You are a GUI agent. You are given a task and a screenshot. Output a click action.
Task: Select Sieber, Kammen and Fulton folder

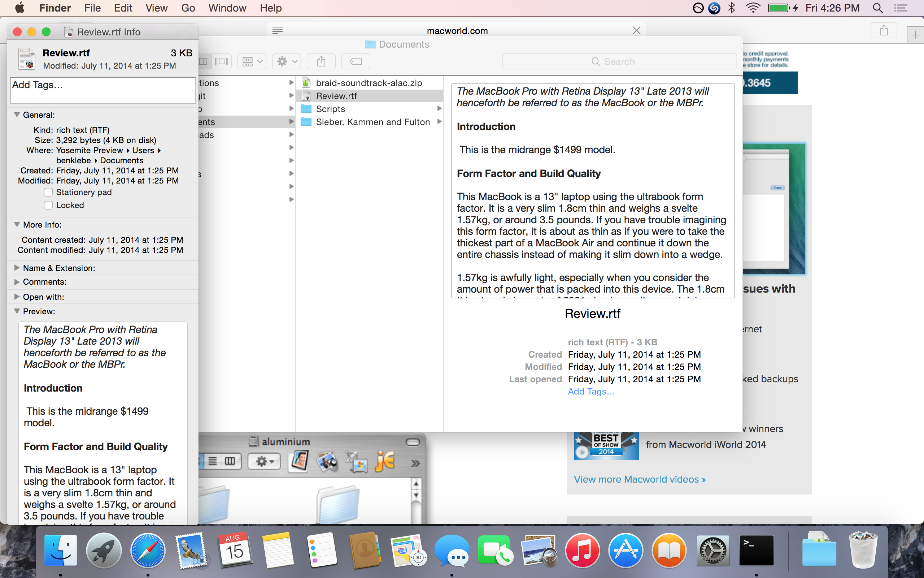point(369,122)
